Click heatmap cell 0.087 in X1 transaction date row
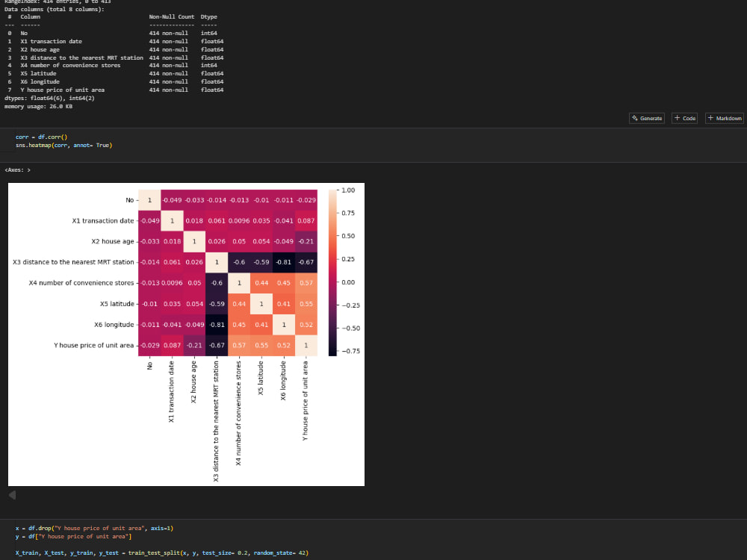The image size is (747, 560). [x=306, y=221]
